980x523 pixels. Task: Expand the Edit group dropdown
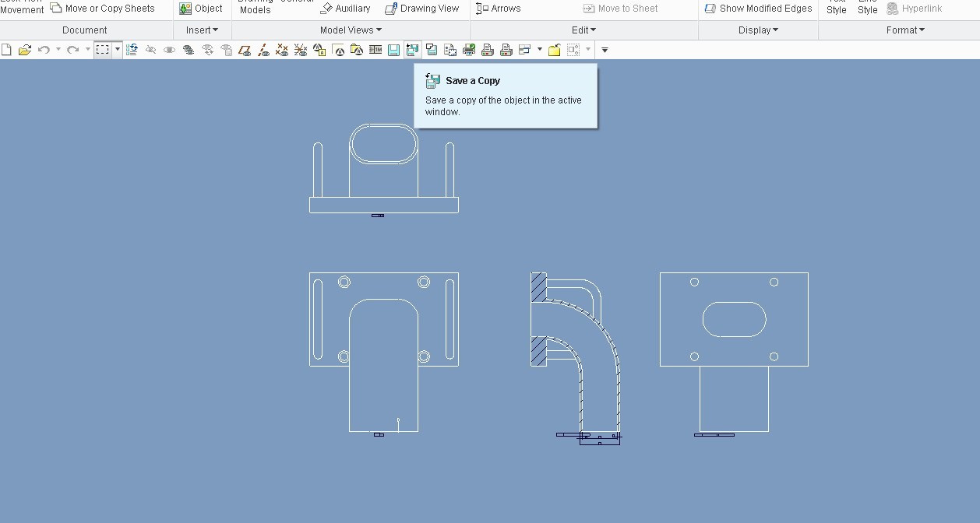point(583,30)
